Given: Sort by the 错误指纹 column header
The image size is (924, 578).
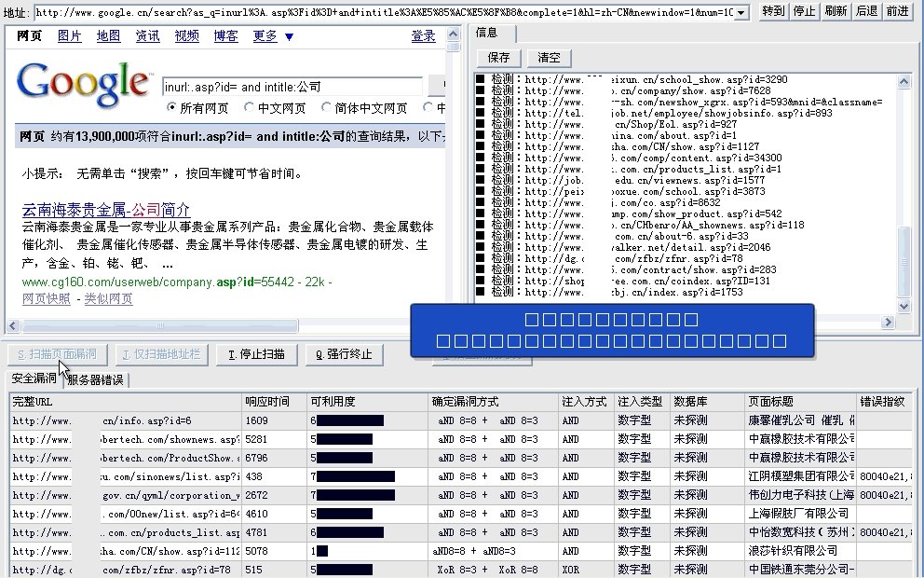Looking at the screenshot, I should click(x=884, y=402).
